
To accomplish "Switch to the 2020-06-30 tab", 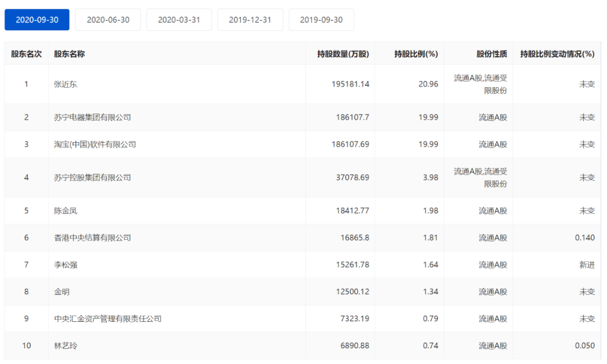I will pos(108,20).
